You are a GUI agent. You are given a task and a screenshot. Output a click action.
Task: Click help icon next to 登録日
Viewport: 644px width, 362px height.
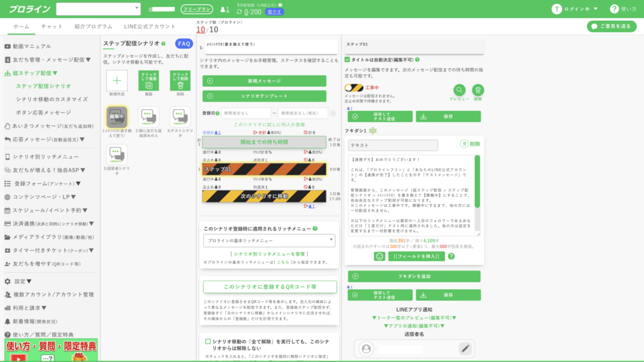tap(217, 113)
